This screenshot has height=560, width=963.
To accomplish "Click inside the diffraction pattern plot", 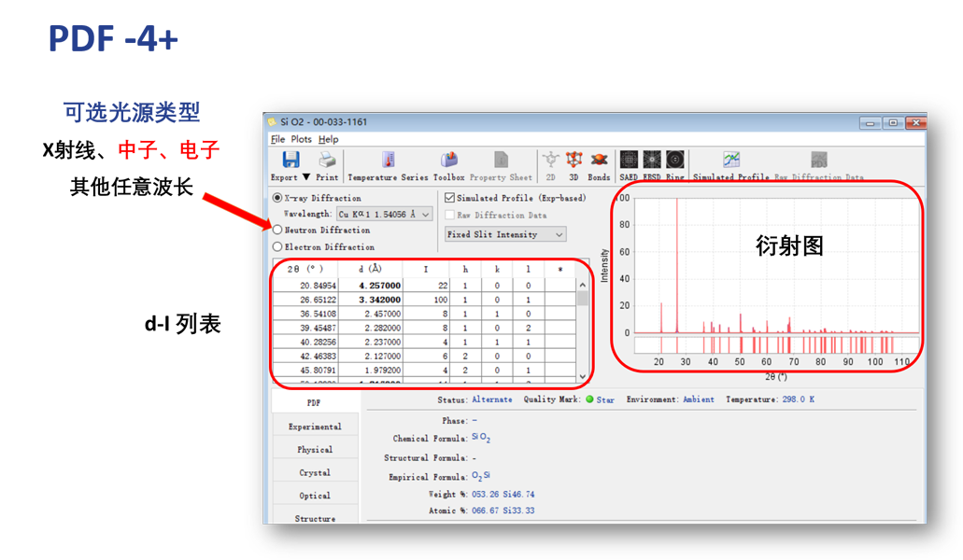I will (776, 265).
